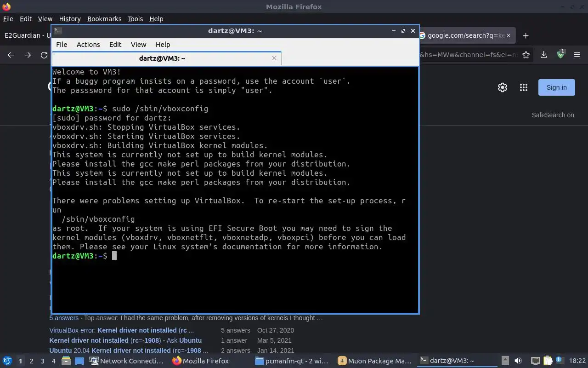Viewport: 588px width, 368px height.
Task: Open Firefox File menu in menu bar
Action: click(x=8, y=19)
